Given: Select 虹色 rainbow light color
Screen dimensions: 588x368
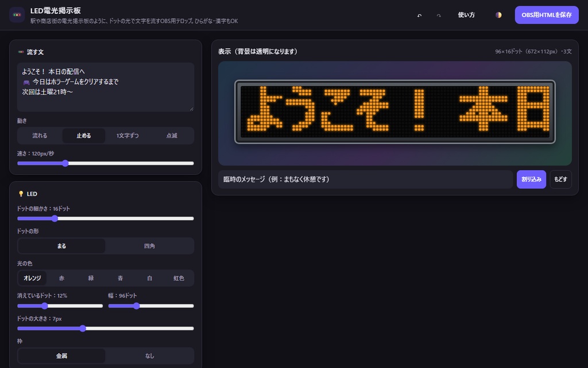Looking at the screenshot, I should 179,278.
